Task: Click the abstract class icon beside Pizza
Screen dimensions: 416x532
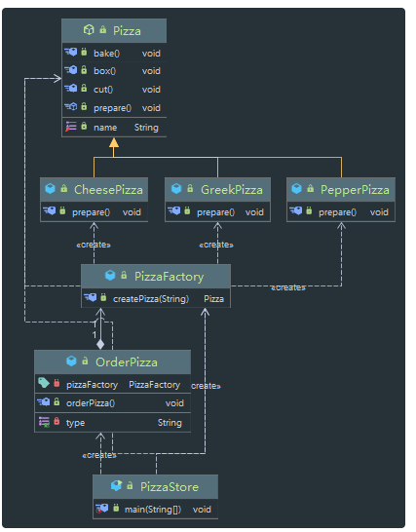Action: (x=89, y=30)
